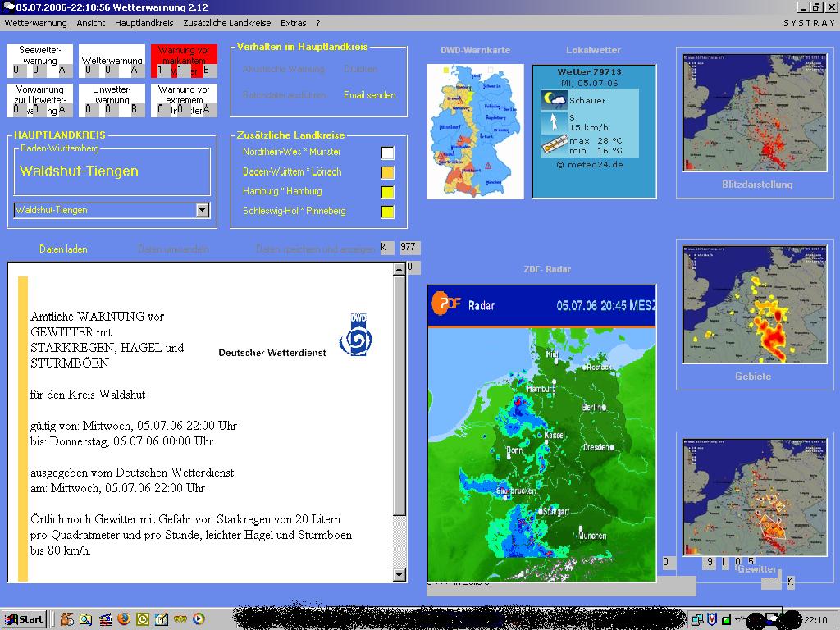
Task: Click the 'Daten laden' link
Action: [x=63, y=249]
